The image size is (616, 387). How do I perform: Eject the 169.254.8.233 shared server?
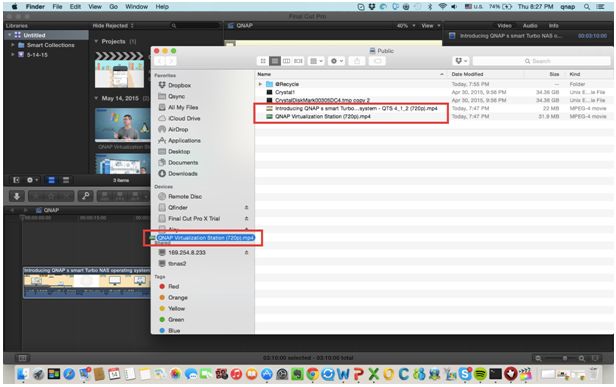[246, 253]
